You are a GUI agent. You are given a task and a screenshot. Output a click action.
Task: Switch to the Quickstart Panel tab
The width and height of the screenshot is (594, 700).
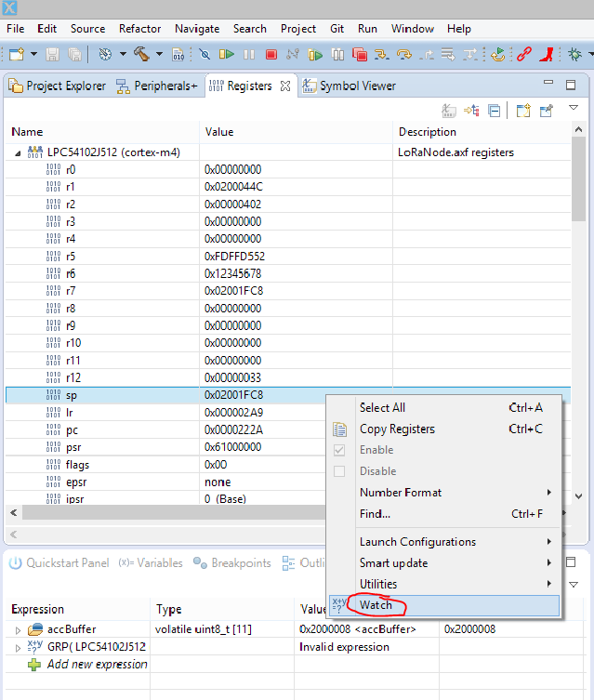59,563
